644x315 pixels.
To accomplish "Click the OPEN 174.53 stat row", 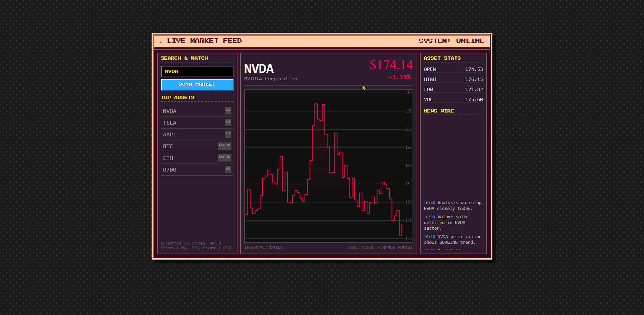I will point(453,69).
